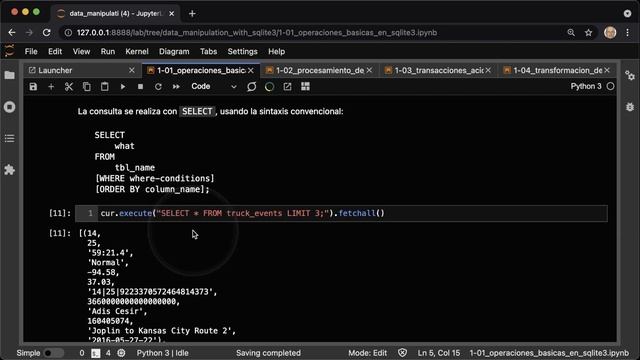The width and height of the screenshot is (640, 360).
Task: Cut selected cell with scissors icon
Action: coord(69,87)
